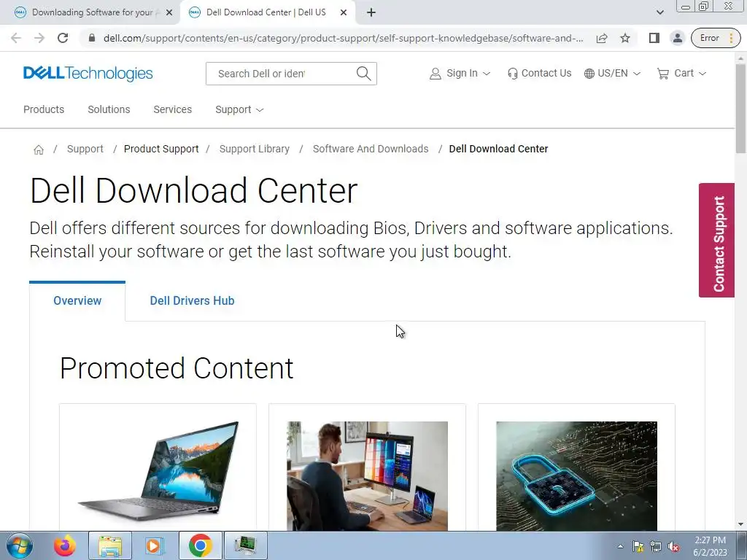
Task: Click the Contact Support side button
Action: click(716, 241)
